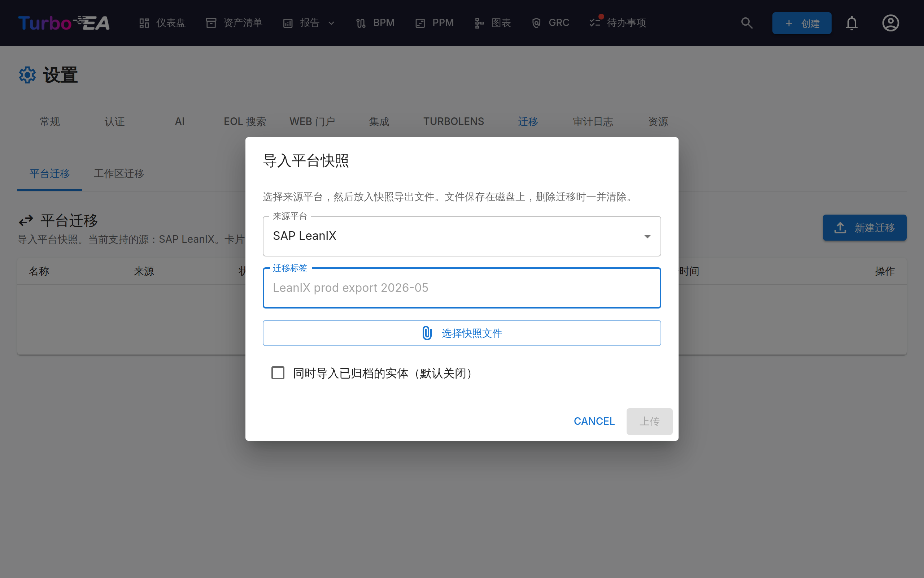Viewport: 924px width, 578px height.
Task: Click the GRC shield icon
Action: point(536,23)
